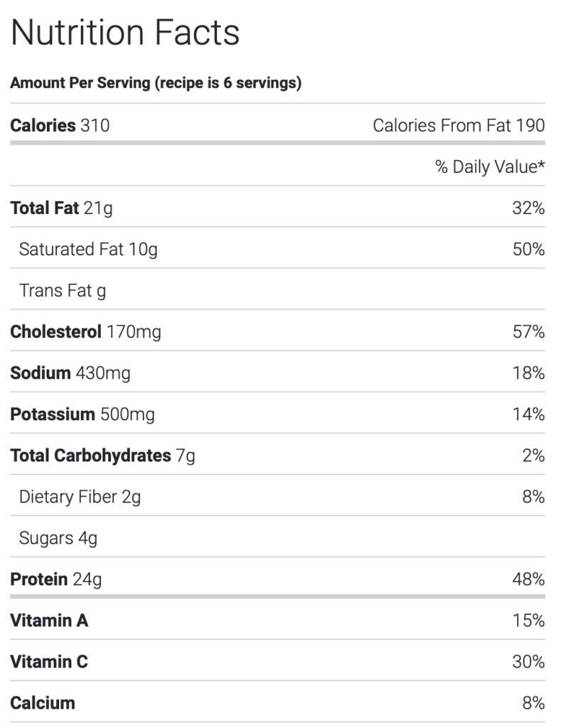This screenshot has height=728, width=561.
Task: Select the Total Carbohydrates 7g label
Action: 102,456
